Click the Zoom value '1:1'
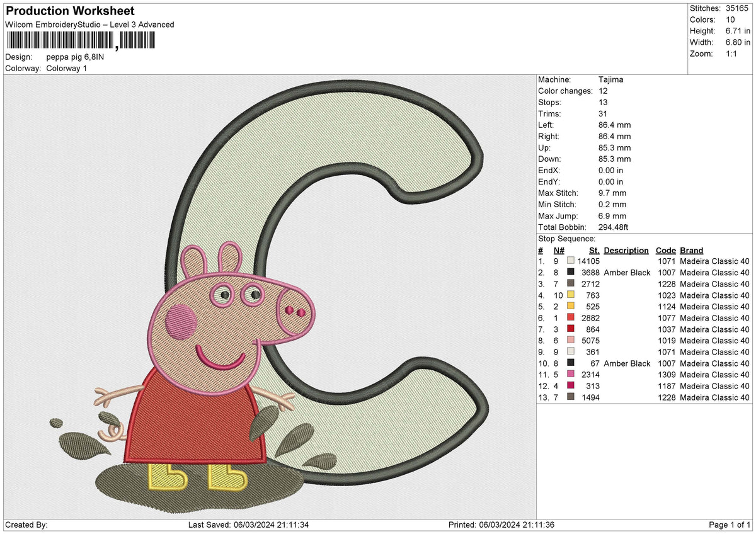756x534 pixels. 730,54
